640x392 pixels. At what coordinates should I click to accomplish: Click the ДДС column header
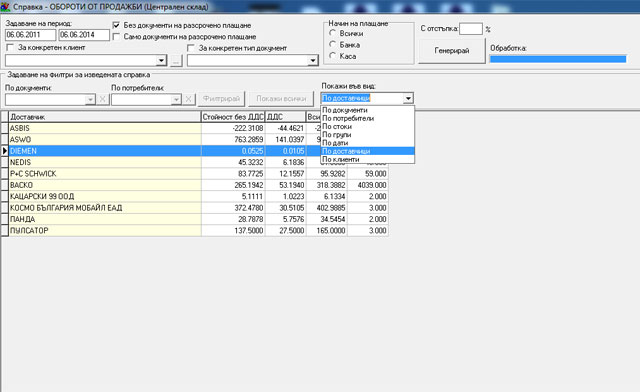285,117
